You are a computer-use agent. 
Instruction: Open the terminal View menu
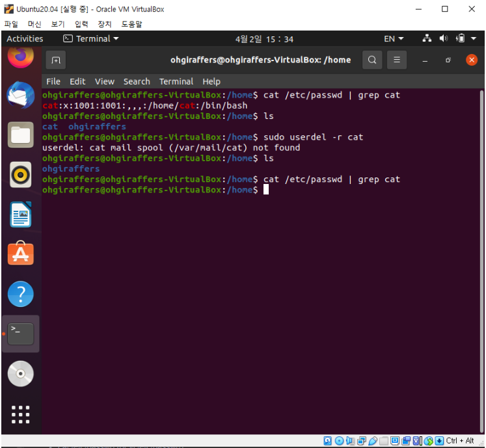pyautogui.click(x=105, y=81)
